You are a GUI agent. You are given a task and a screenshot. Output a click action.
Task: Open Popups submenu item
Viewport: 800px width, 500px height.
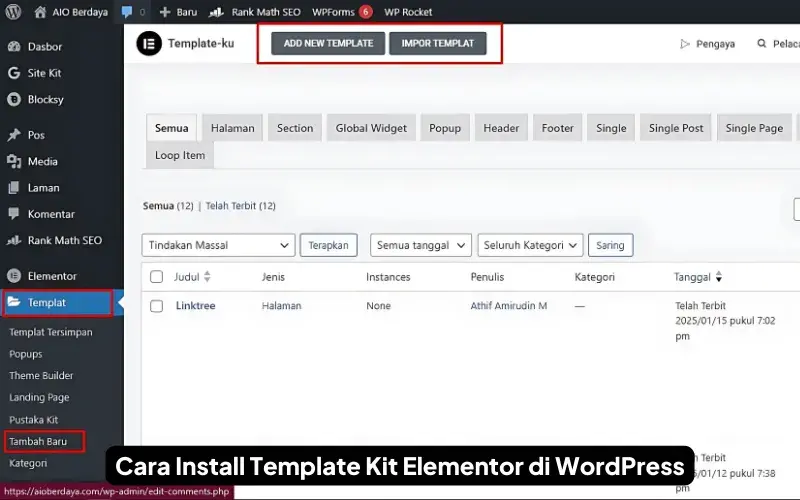tap(26, 354)
